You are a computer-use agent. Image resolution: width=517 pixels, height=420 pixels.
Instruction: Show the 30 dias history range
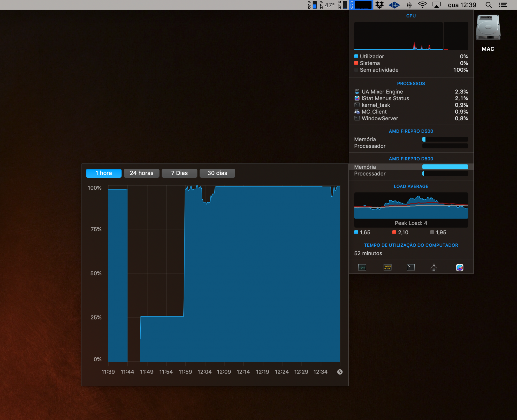(217, 173)
